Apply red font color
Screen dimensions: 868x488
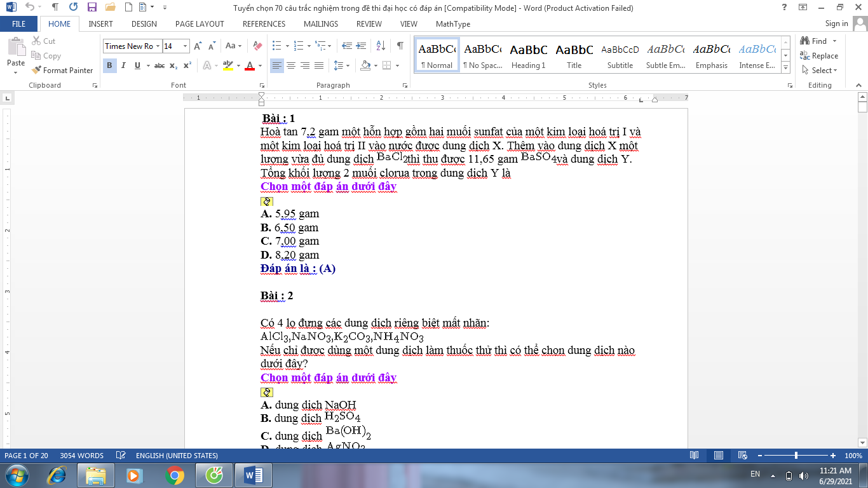(249, 65)
